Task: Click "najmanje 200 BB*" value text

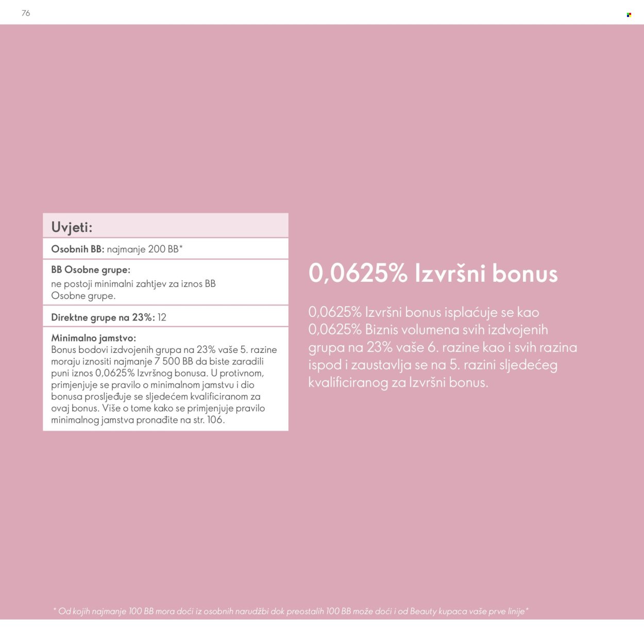Action: click(145, 249)
